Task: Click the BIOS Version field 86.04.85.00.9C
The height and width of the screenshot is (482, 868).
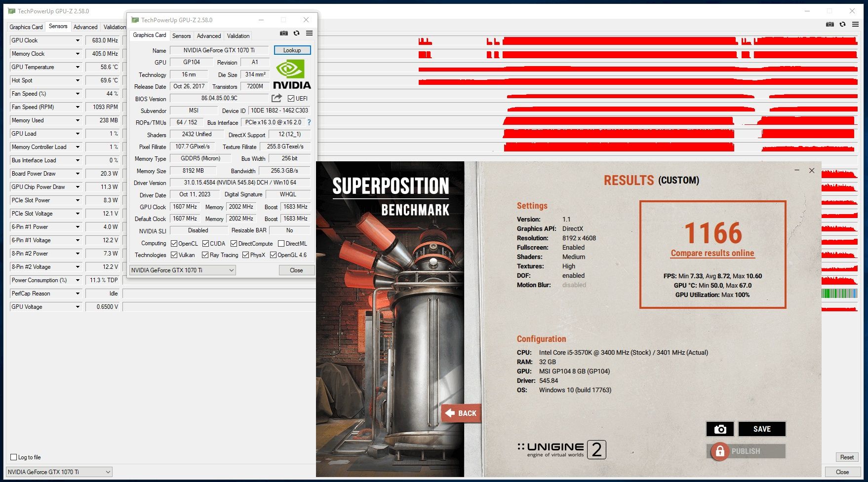Action: (219, 98)
